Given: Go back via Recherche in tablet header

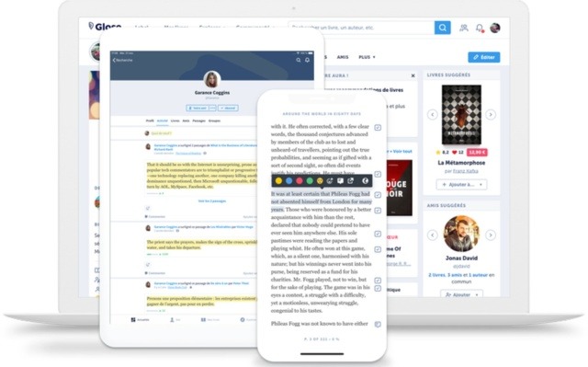Looking at the screenshot, I should click(x=123, y=60).
